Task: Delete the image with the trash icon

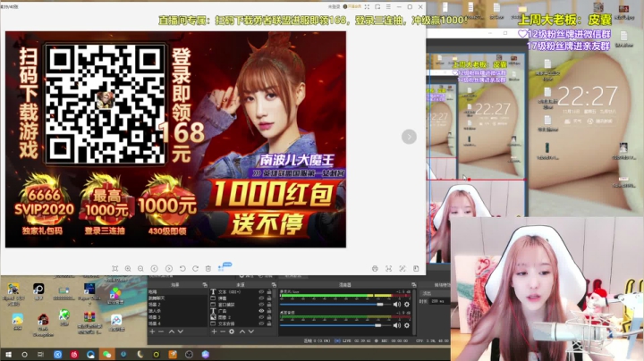Action: tap(208, 268)
